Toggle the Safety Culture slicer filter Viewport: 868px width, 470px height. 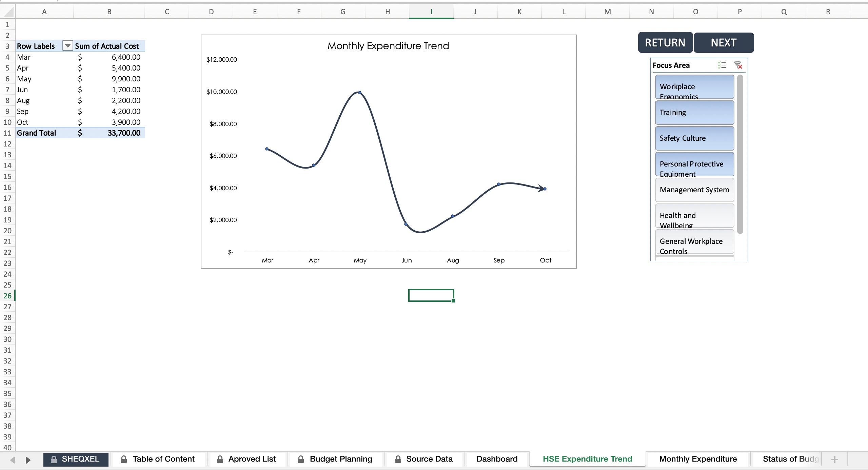[x=694, y=138]
